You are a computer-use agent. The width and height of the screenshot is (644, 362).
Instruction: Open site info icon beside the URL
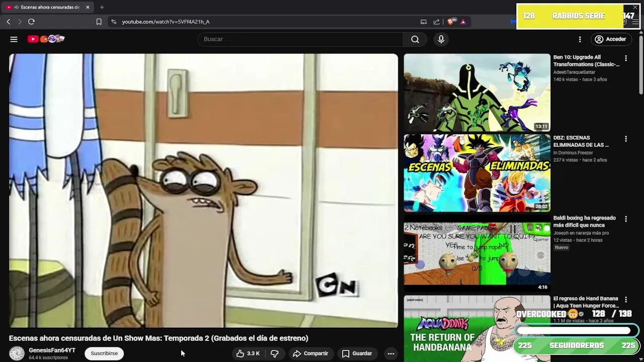(x=114, y=22)
